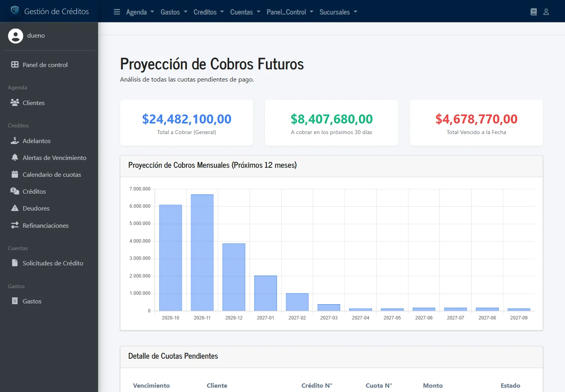565x392 pixels.
Task: Open the book icon in top bar
Action: point(534,12)
